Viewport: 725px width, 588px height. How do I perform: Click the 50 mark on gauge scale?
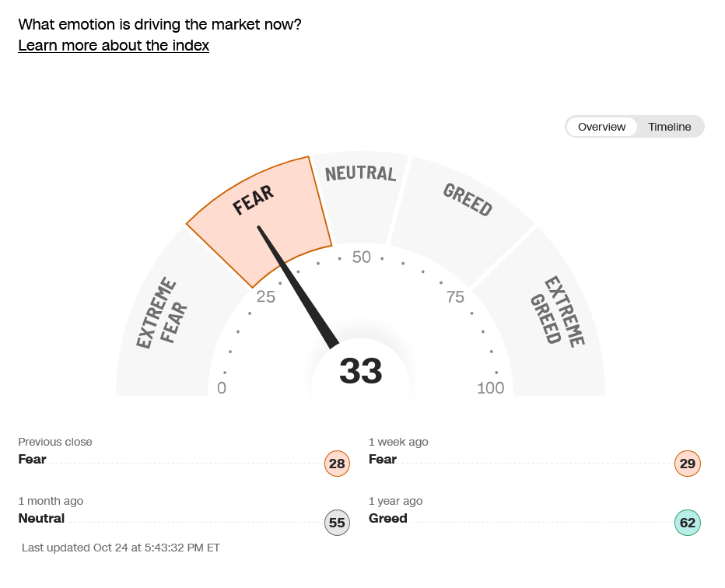(x=362, y=257)
